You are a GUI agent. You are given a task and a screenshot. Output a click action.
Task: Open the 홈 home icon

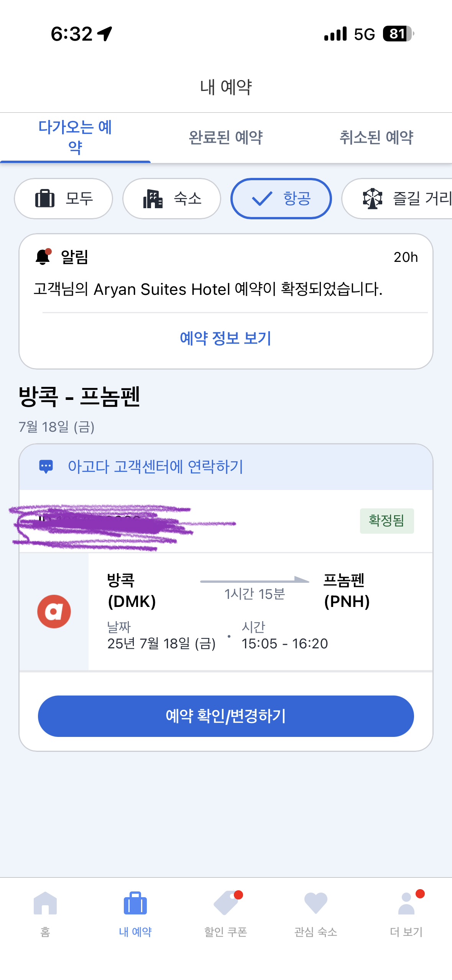pos(45,903)
